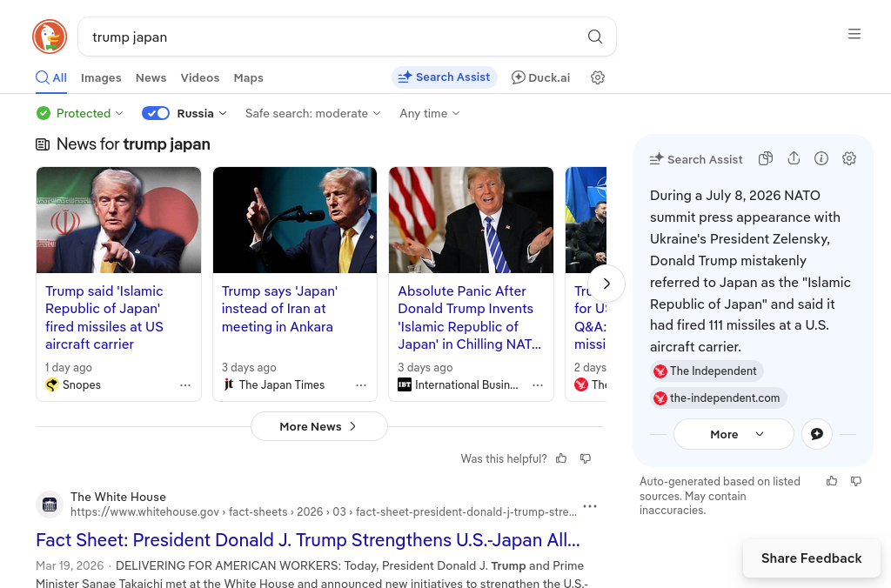Toggle the Russia region switch
Viewport: 891px width, 588px height.
coord(156,113)
